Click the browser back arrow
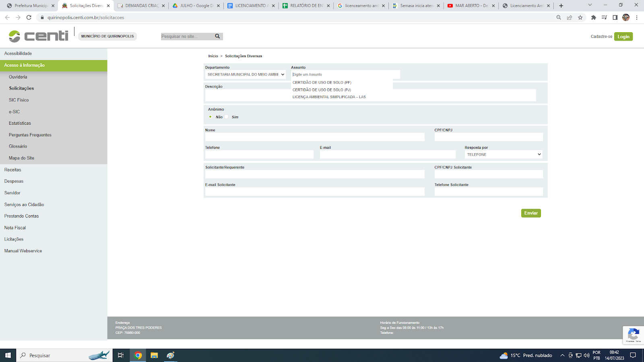The width and height of the screenshot is (644, 362). pos(7,17)
